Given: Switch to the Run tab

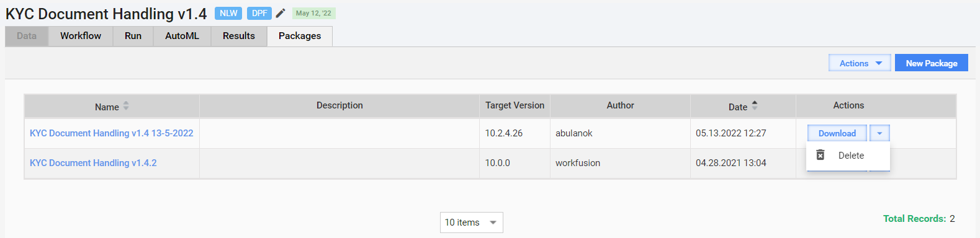Looking at the screenshot, I should (x=133, y=36).
